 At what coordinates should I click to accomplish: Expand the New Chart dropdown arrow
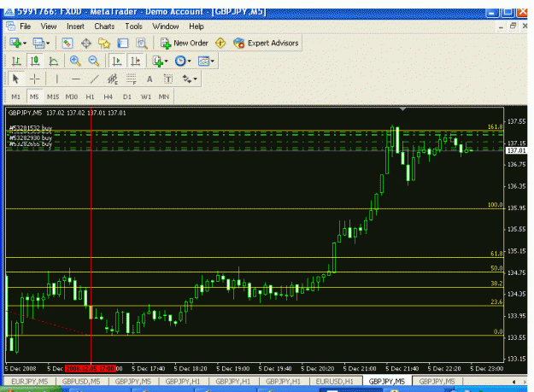25,44
